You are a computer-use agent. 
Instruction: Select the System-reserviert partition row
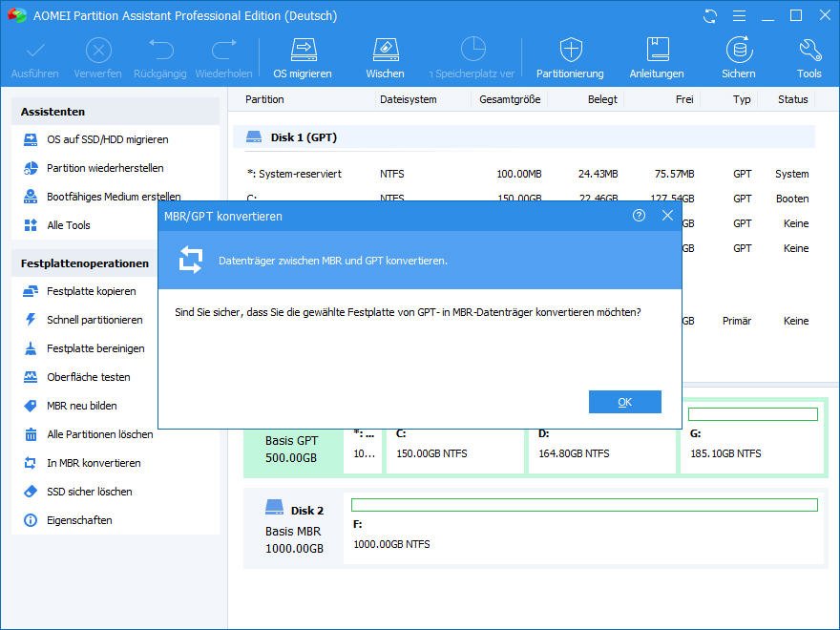(528, 174)
